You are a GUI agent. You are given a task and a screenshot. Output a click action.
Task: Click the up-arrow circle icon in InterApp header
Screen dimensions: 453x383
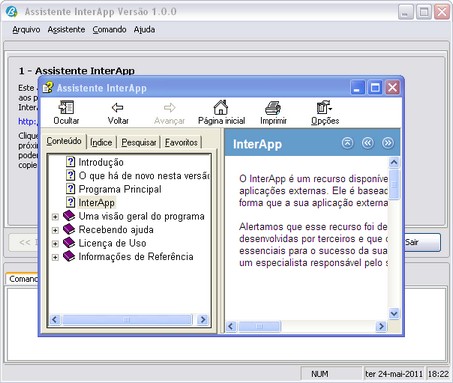[347, 143]
